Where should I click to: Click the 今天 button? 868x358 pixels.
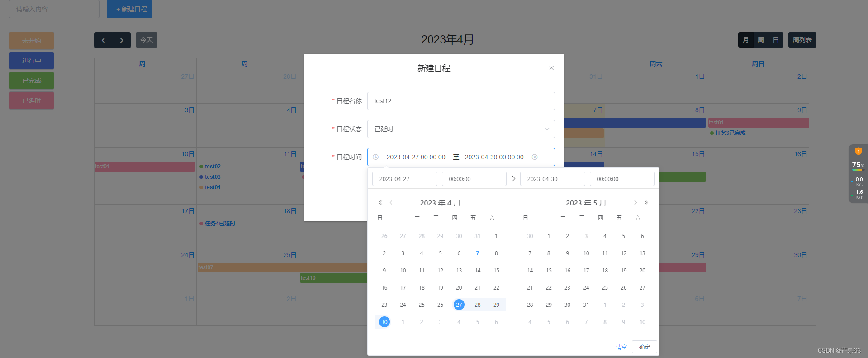(x=147, y=40)
